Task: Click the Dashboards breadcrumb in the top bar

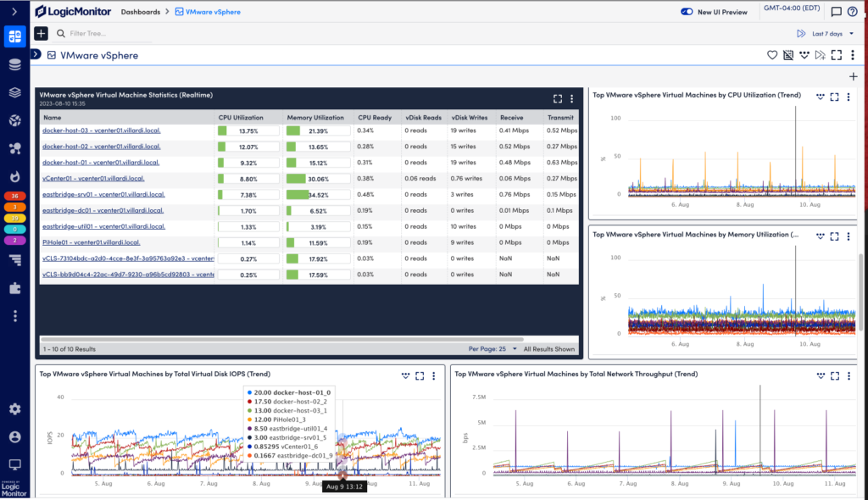Action: coord(141,11)
